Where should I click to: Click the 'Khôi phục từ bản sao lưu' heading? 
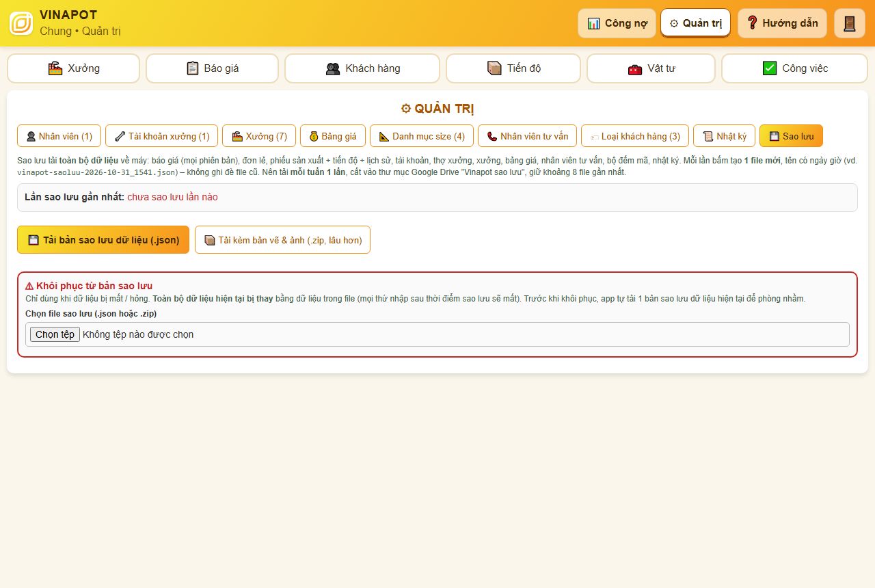pyautogui.click(x=89, y=286)
